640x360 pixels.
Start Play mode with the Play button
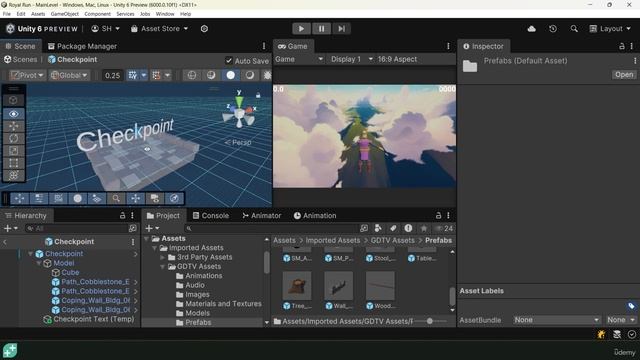pyautogui.click(x=301, y=29)
